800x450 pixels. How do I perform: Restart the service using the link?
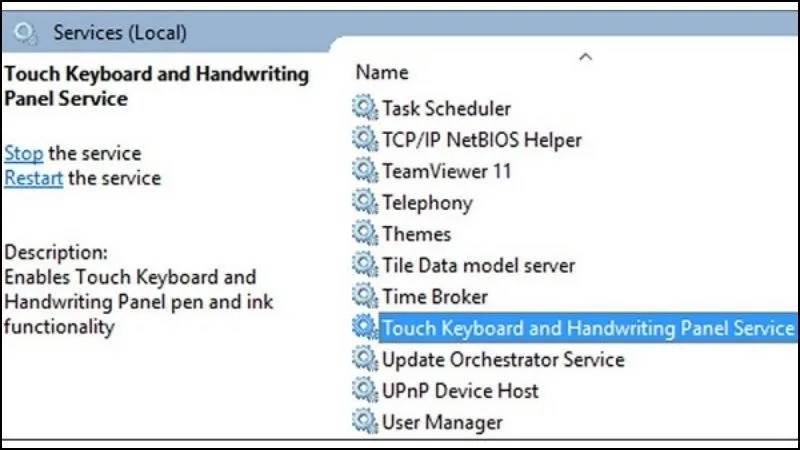point(34,178)
